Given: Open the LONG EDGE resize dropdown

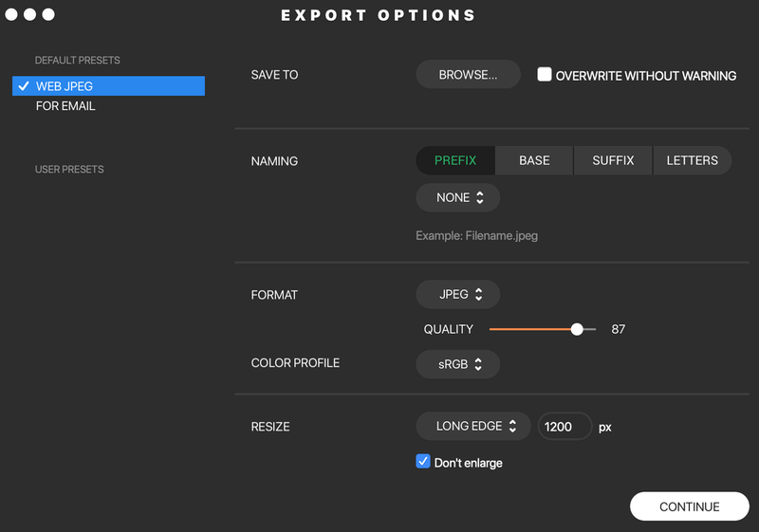Looking at the screenshot, I should pyautogui.click(x=473, y=426).
